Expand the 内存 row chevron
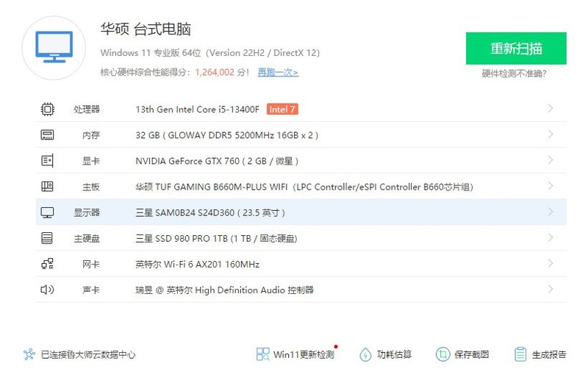Viewport: 588px width, 380px height. [x=551, y=135]
